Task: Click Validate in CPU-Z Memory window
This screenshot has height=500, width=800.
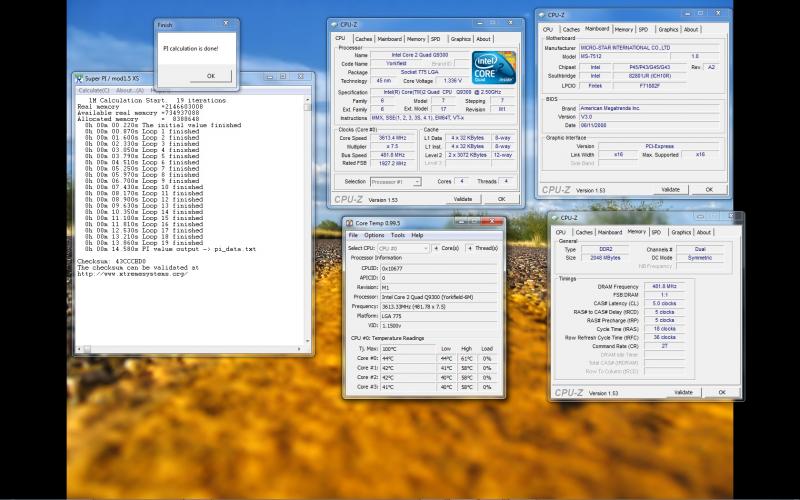Action: point(683,392)
